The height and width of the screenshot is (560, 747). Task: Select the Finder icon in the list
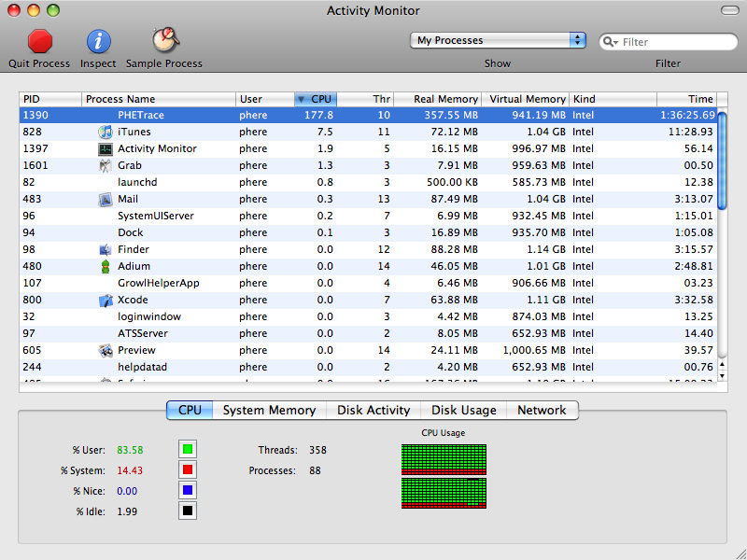pos(105,249)
